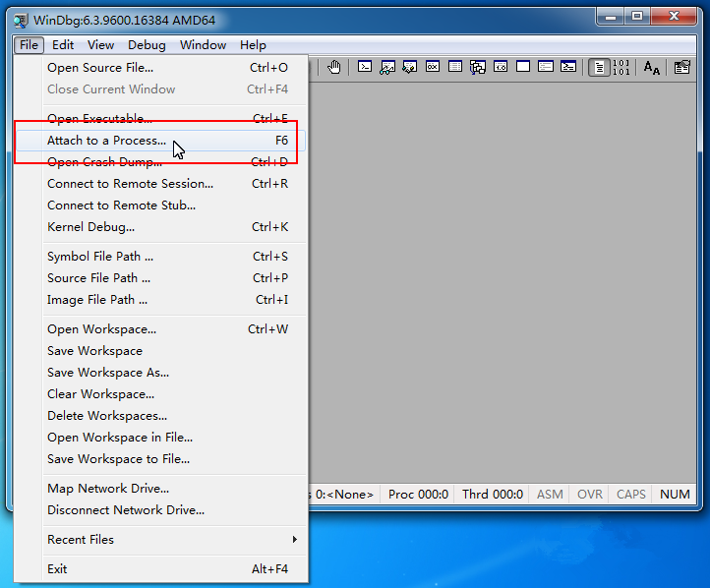710x588 pixels.
Task: Click the NUM status bar indicator
Action: (x=675, y=495)
